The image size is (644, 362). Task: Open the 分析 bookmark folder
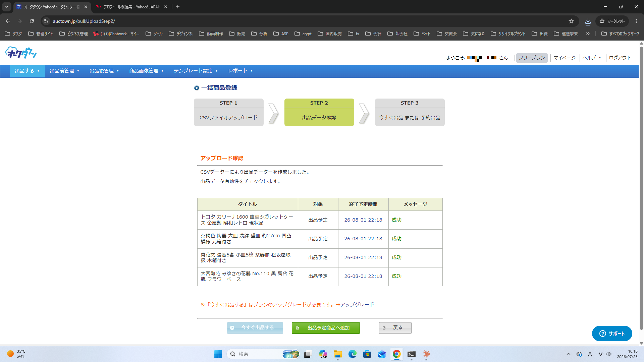(259, 34)
